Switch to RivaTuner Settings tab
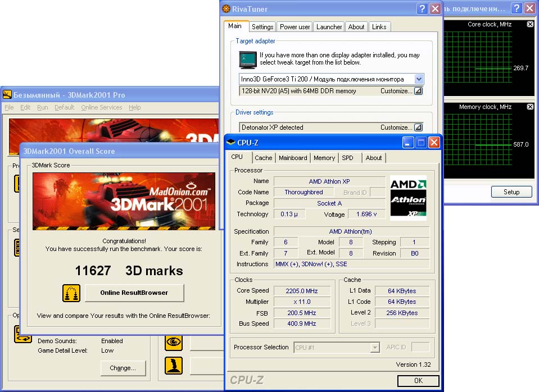Image resolution: width=539 pixels, height=392 pixels. point(262,27)
